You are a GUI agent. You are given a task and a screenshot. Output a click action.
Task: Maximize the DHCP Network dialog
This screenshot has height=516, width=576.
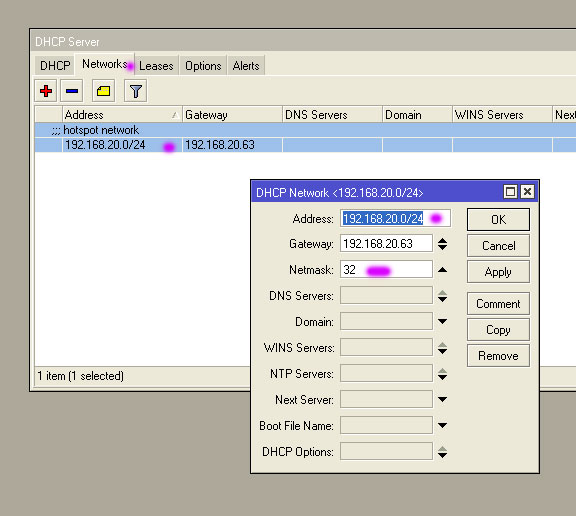[x=510, y=191]
